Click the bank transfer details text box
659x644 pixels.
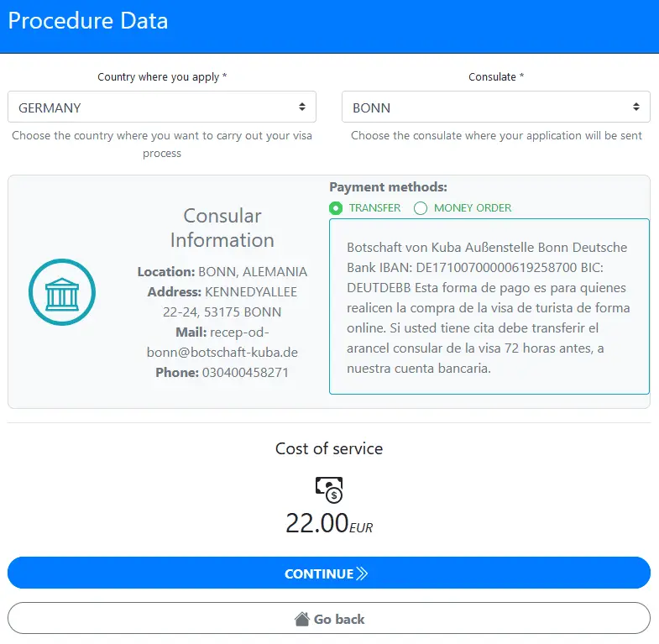[x=489, y=306]
